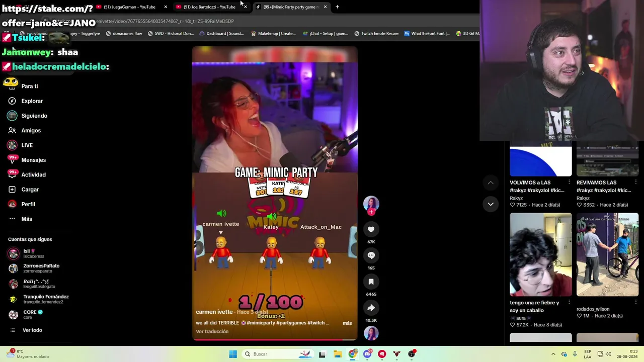Select the Mimic Party TikTok tab
This screenshot has width=644, height=362.
(291, 7)
